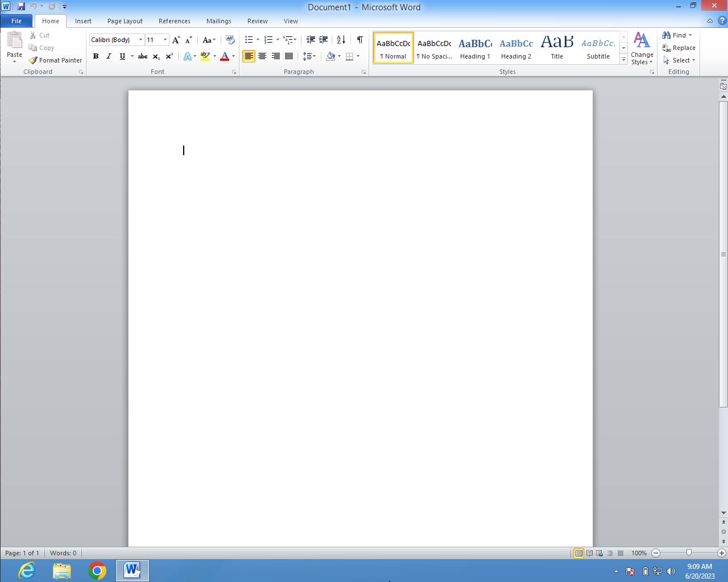The width and height of the screenshot is (728, 582).
Task: Open the Page Layout tab
Action: pyautogui.click(x=125, y=21)
